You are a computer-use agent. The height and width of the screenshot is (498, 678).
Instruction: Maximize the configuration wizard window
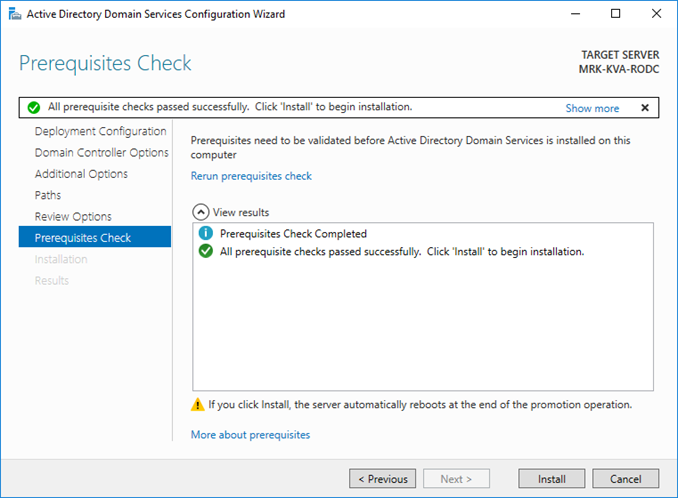click(615, 14)
